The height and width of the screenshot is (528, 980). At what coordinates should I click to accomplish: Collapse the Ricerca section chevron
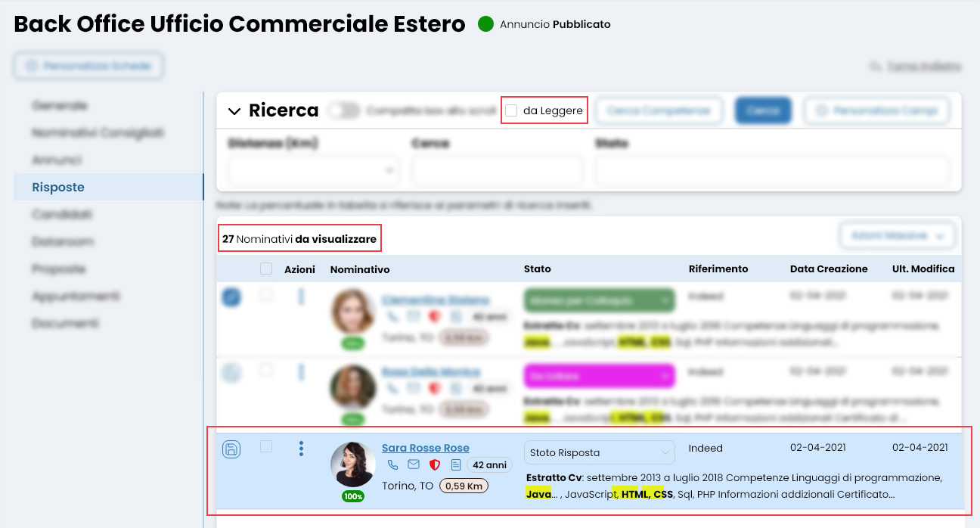tap(235, 110)
